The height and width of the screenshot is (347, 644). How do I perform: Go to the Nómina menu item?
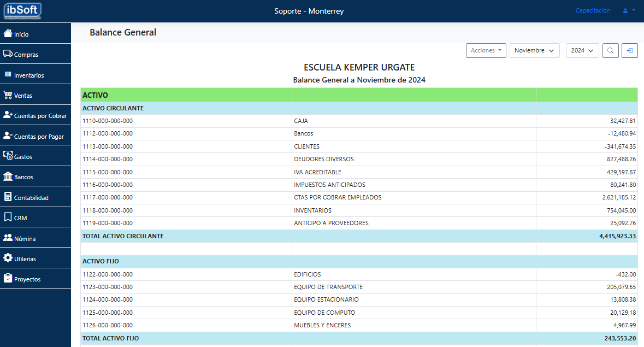25,239
